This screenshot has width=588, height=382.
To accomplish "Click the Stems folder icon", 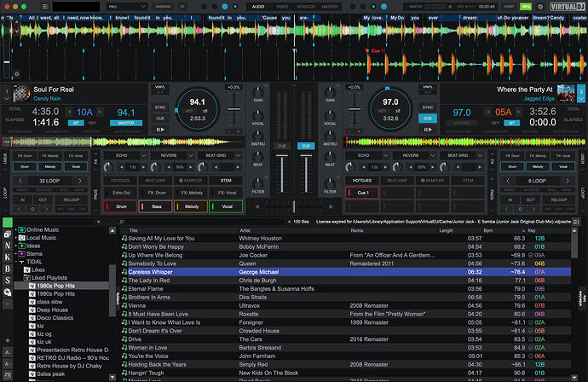I will tap(22, 253).
